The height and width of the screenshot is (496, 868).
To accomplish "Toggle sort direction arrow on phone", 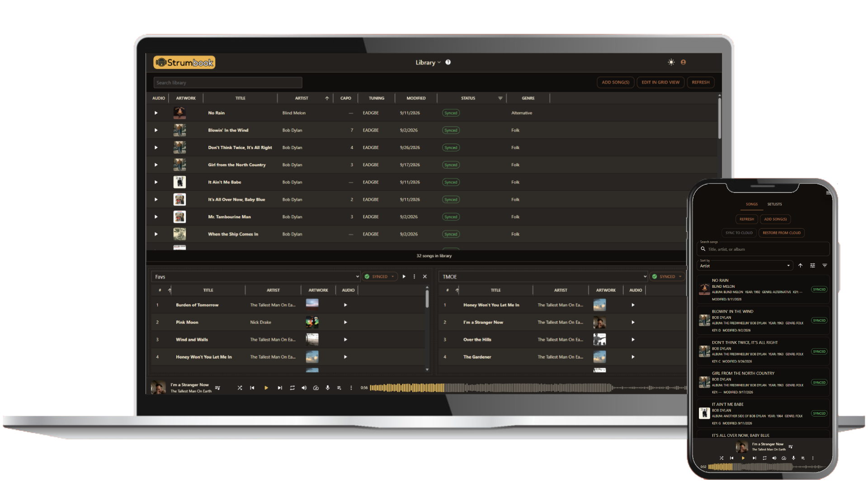I will pos(800,266).
